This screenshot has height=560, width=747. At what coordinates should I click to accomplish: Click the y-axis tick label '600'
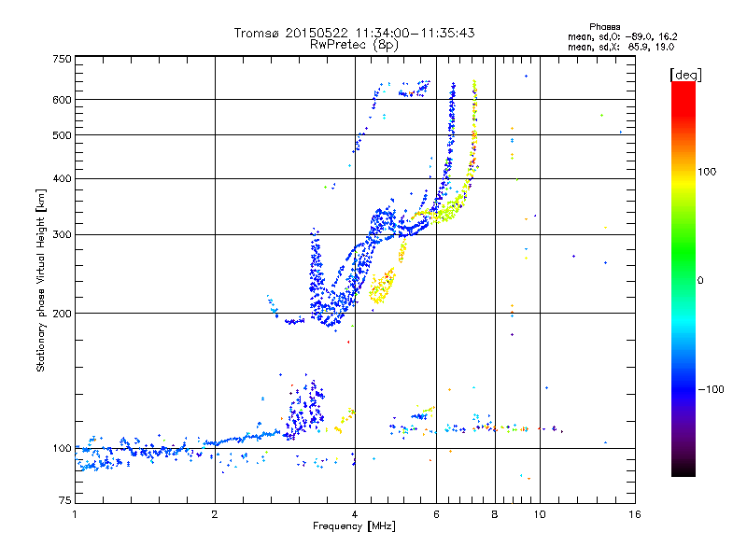tap(62, 100)
